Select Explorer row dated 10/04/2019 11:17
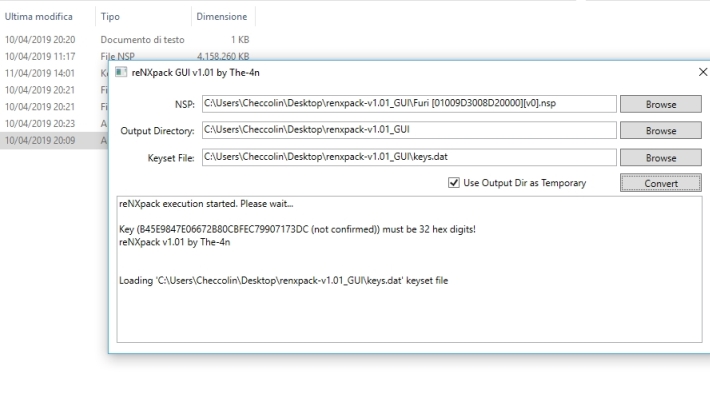The width and height of the screenshot is (710, 399). point(127,57)
